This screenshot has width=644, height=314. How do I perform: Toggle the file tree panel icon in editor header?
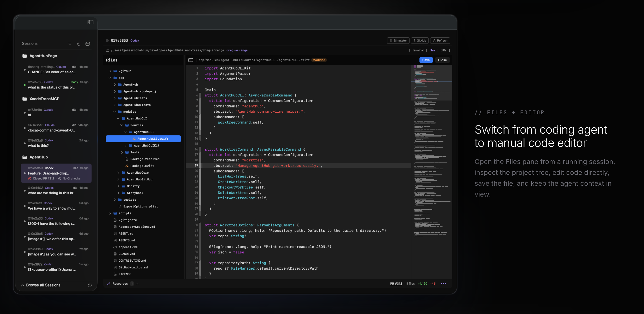(x=191, y=60)
